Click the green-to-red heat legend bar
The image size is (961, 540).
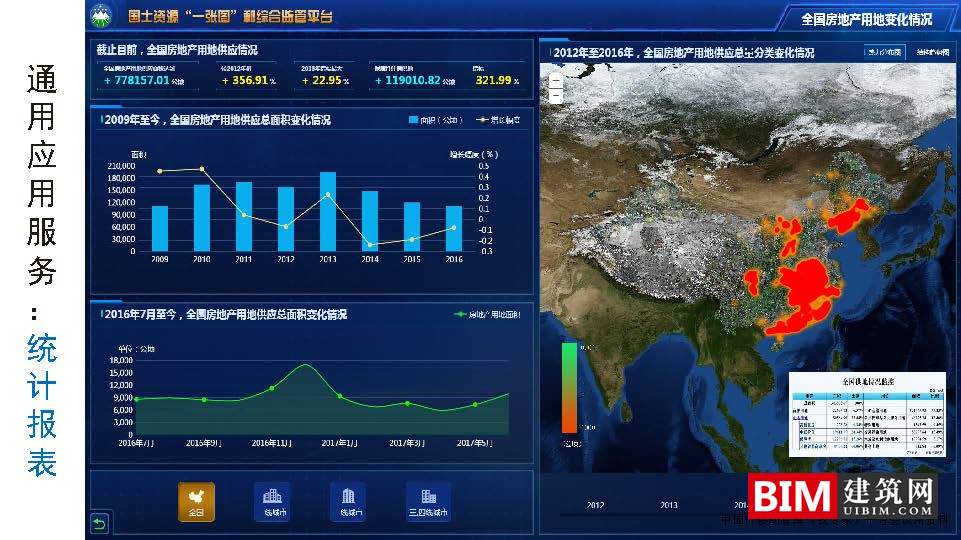click(569, 387)
